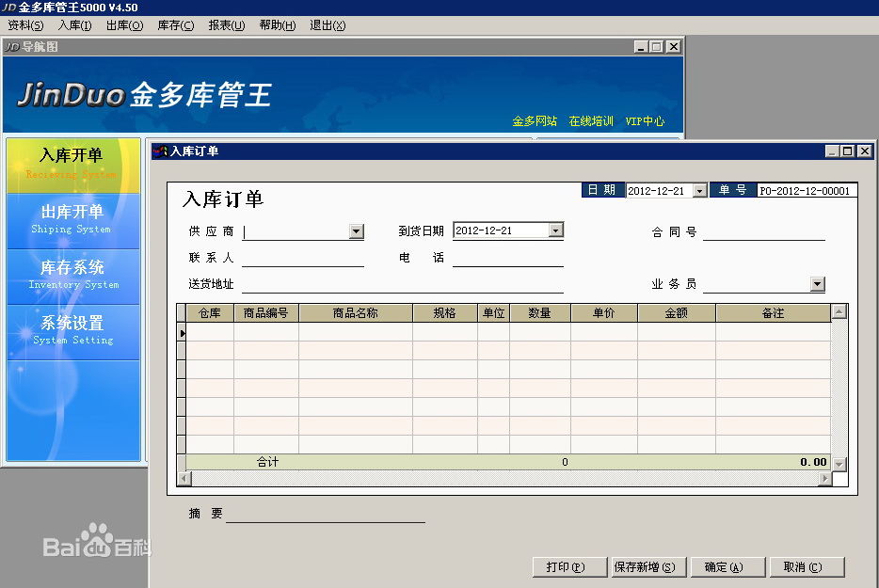This screenshot has height=588, width=879.
Task: Click the 打印(P) print button
Action: tap(566, 567)
